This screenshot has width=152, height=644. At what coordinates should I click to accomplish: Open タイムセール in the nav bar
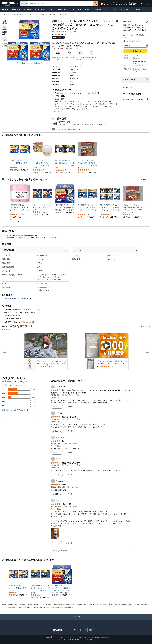(x=88, y=9)
